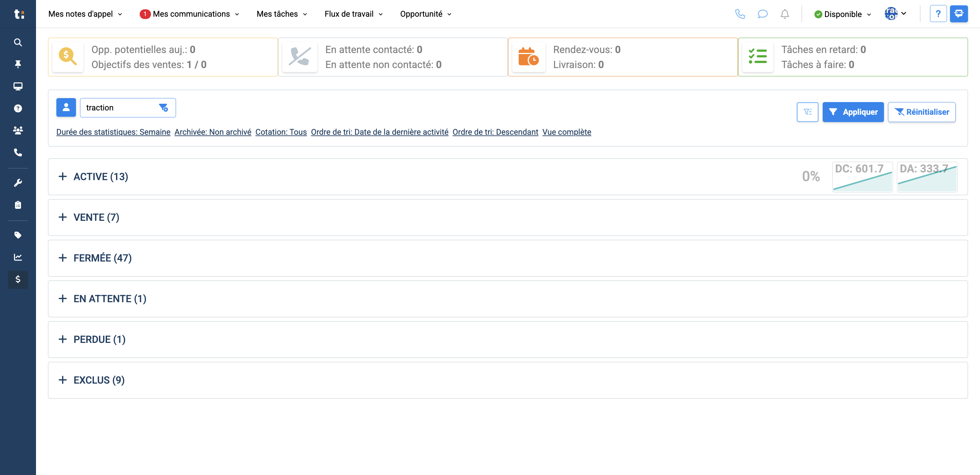Viewport: 980px width, 475px height.
Task: Click the price tag sidebar icon
Action: coord(18,235)
